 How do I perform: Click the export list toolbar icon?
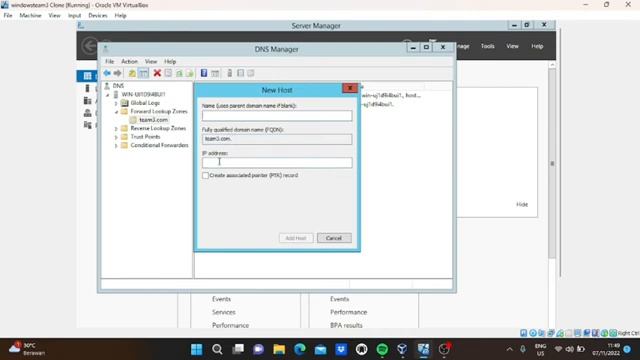point(190,73)
